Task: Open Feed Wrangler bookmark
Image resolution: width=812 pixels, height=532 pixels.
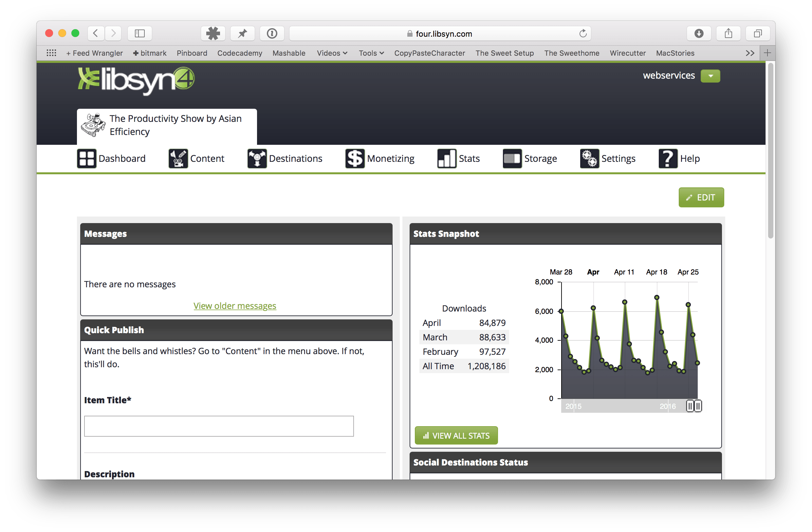Action: pyautogui.click(x=95, y=53)
